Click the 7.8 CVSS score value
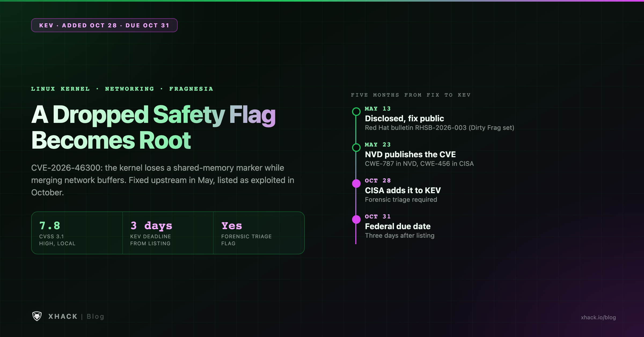644x337 pixels. [50, 226]
